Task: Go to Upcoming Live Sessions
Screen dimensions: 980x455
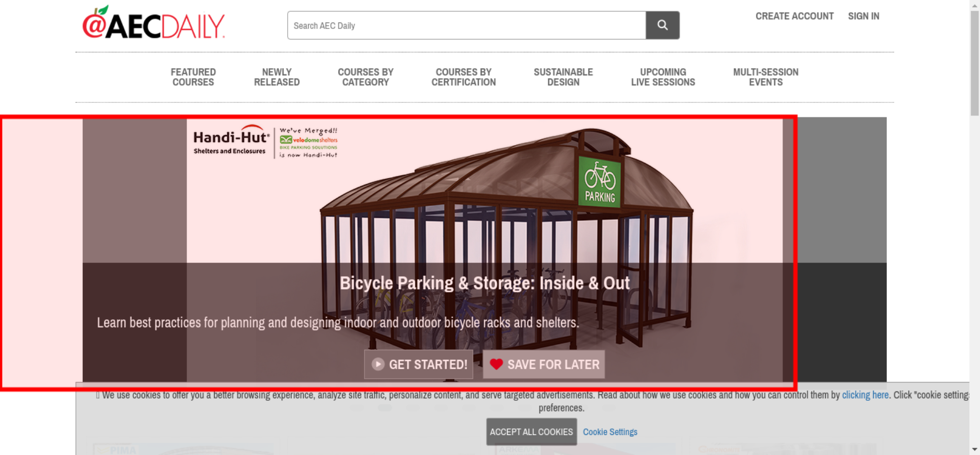Action: [663, 77]
